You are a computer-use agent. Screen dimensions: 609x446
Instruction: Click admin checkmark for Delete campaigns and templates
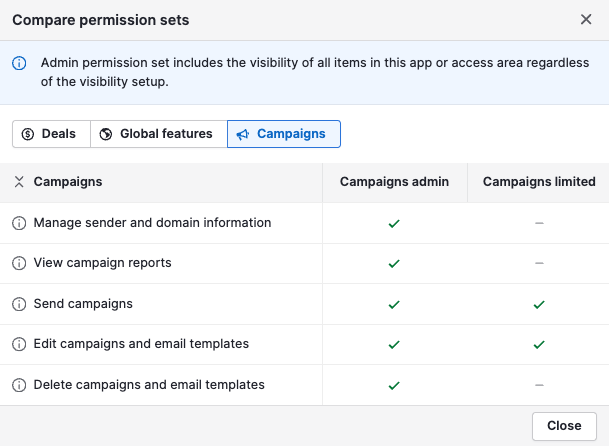394,385
